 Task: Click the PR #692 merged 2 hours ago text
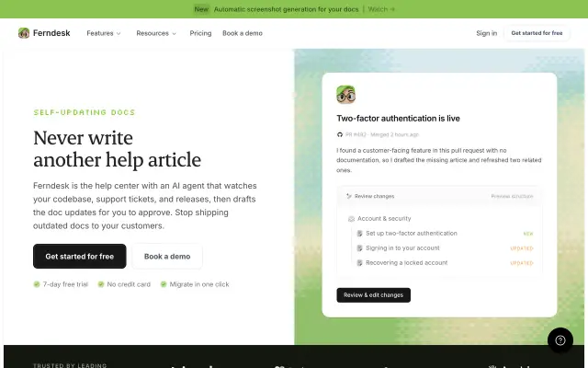click(x=382, y=134)
